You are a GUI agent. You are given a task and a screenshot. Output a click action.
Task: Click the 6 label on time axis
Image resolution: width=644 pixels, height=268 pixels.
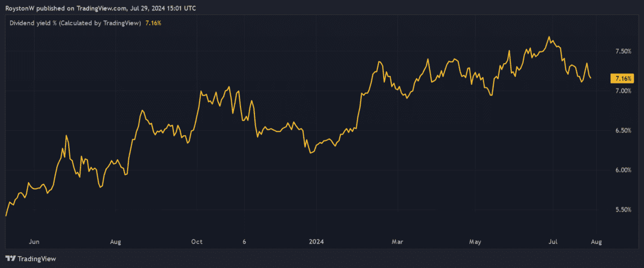[244, 242]
